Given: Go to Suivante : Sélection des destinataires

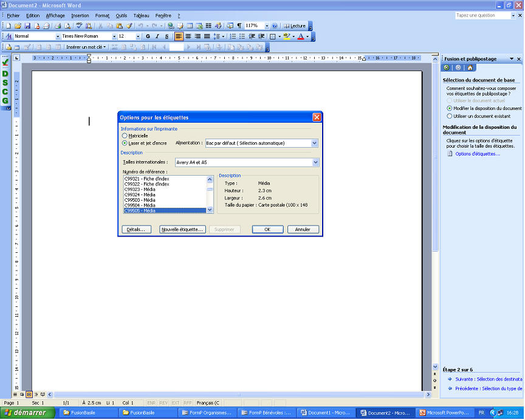Looking at the screenshot, I should 489,379.
